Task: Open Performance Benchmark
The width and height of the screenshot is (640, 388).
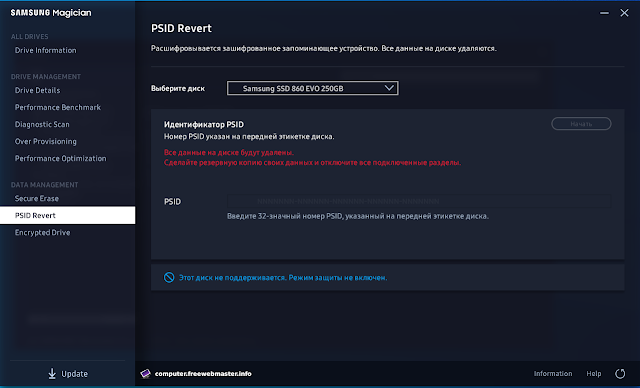Action: click(x=58, y=107)
